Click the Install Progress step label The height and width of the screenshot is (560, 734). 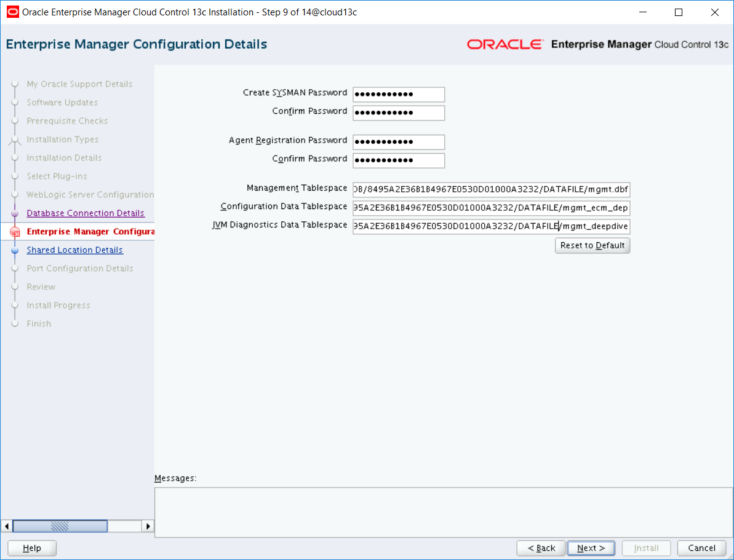58,306
